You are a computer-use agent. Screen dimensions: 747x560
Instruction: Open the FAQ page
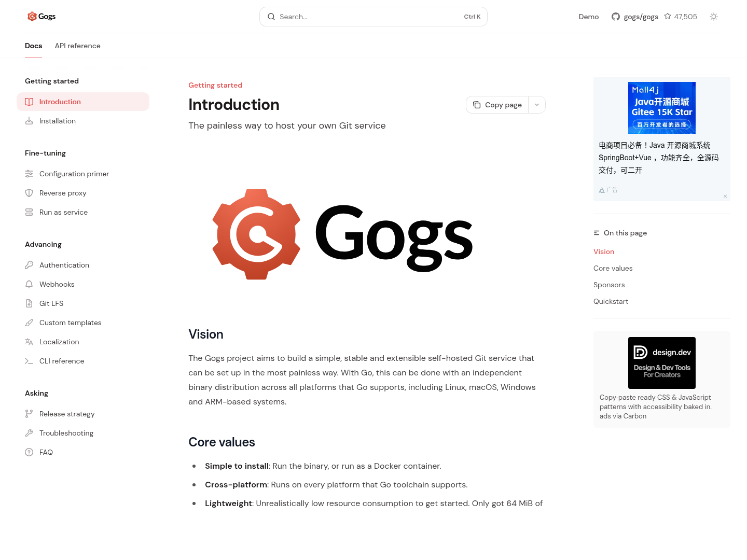83,452
